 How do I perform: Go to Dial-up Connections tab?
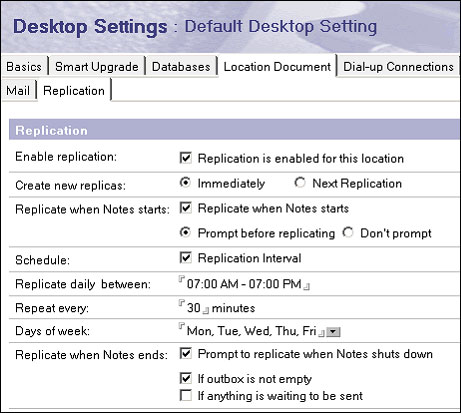pos(398,67)
